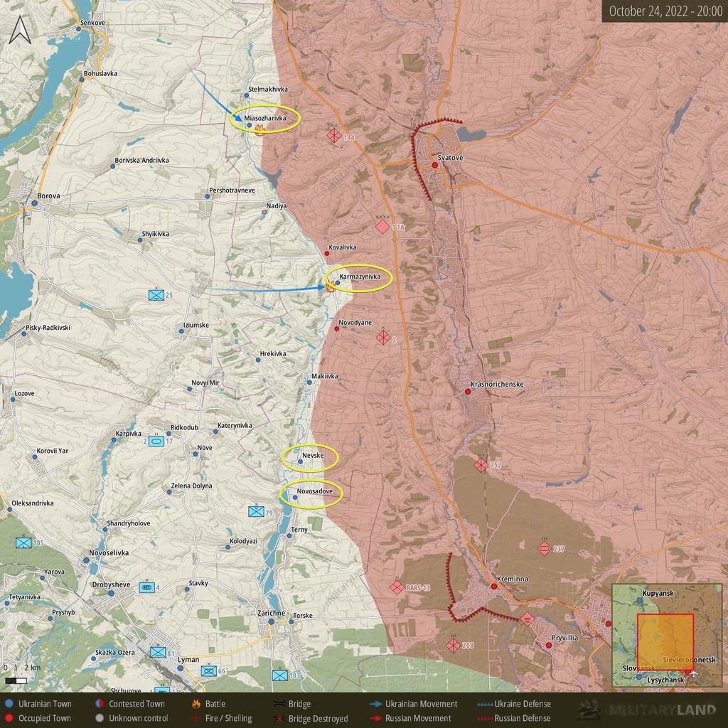
Task: Click the Ukrainian unit 79 marker
Action: pos(256,512)
